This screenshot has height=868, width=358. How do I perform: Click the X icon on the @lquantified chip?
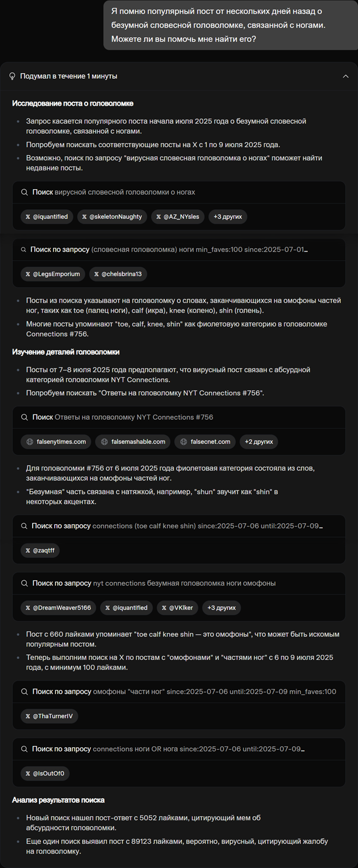27,217
